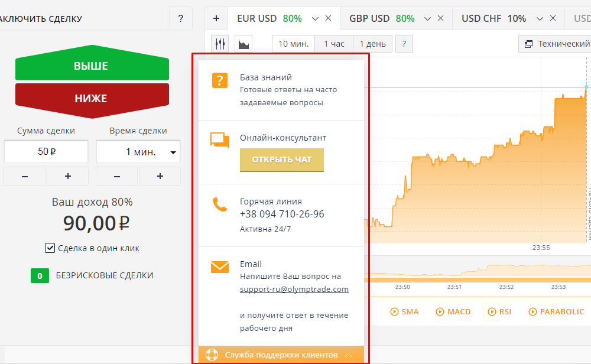Collapse the Служба поддержки клиентов panel arrow
Image resolution: width=591 pixels, height=364 pixels.
348,355
